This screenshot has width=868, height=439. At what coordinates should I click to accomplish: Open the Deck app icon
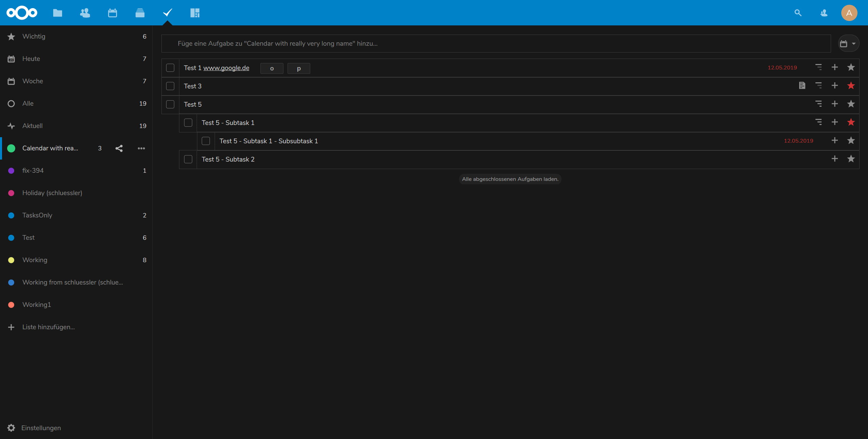[x=140, y=13]
